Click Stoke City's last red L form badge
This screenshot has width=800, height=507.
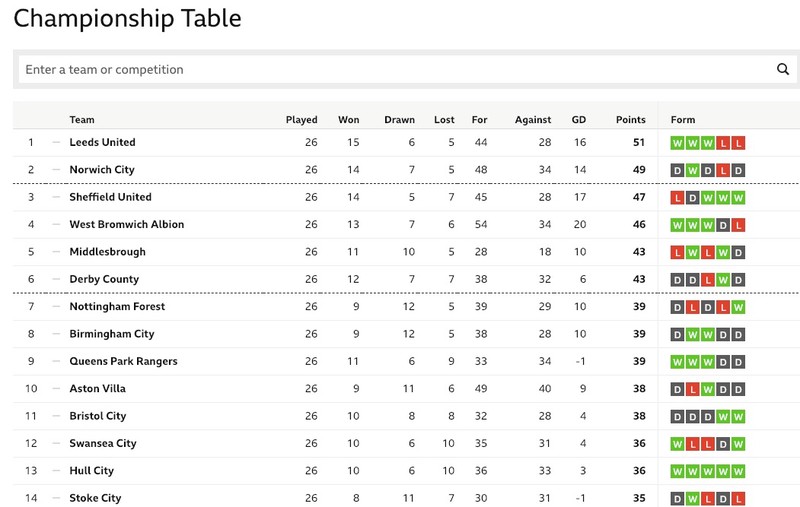(738, 499)
